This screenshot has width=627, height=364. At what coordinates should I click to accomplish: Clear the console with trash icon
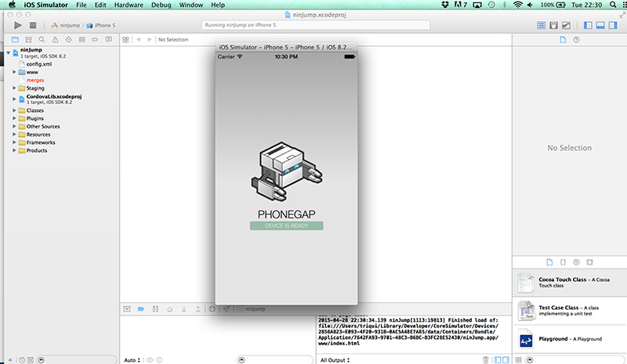485,359
